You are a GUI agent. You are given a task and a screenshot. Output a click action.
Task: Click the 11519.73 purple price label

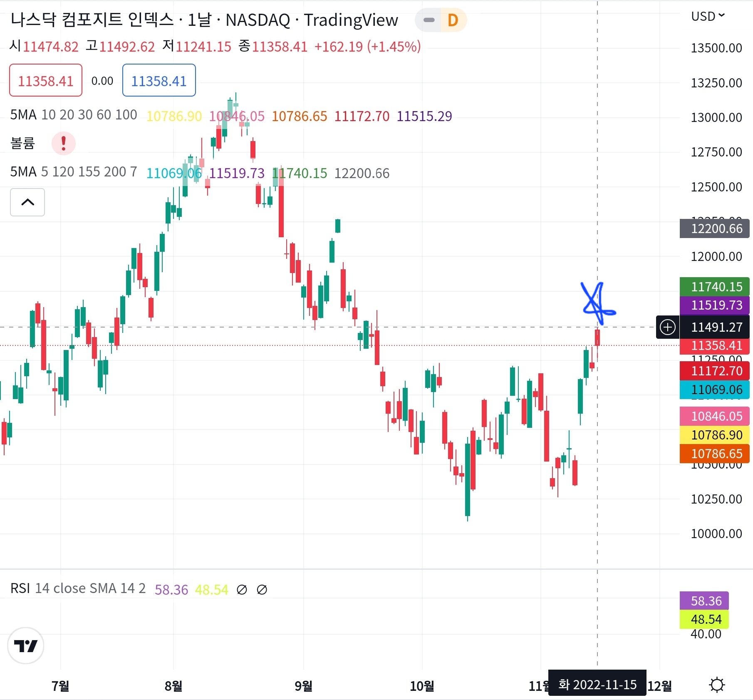click(715, 305)
